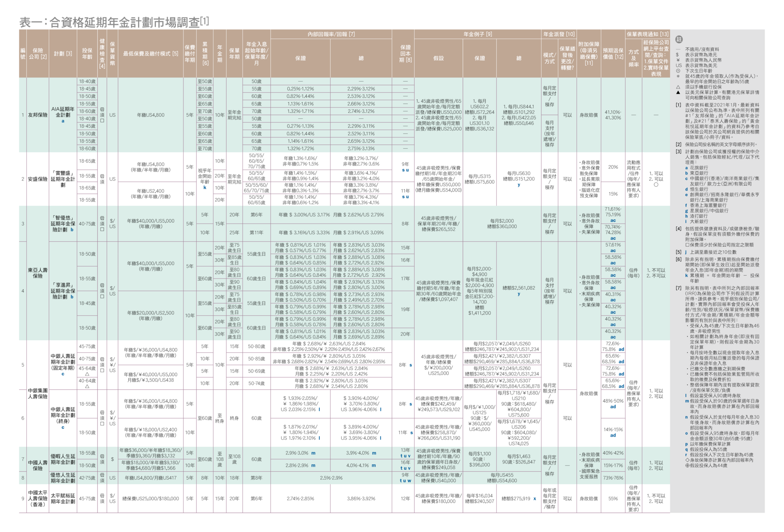Click the 流動應用程式 notification method cell
Viewport: 784px width, 532px height.
click(633, 179)
